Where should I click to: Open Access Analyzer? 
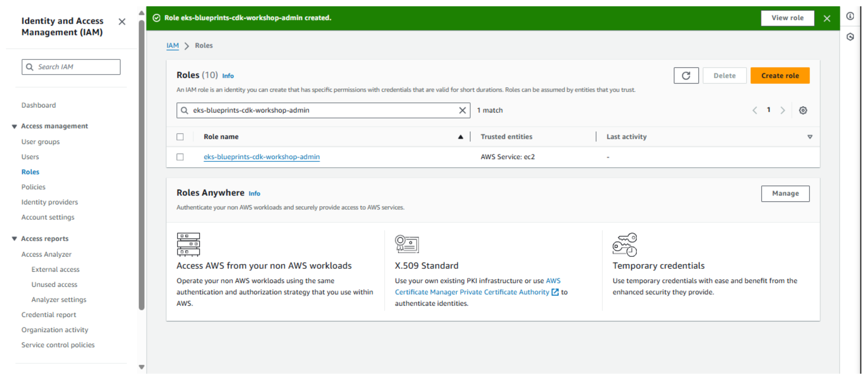(47, 254)
